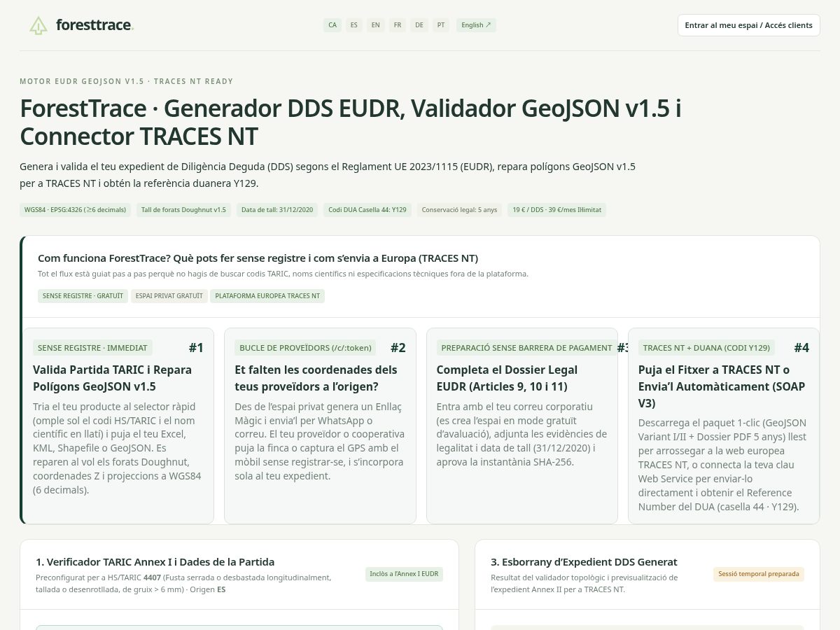Click the TRACES NT + DUANA (CODI Y129) label
Screen dimensions: 840x630
click(x=706, y=348)
